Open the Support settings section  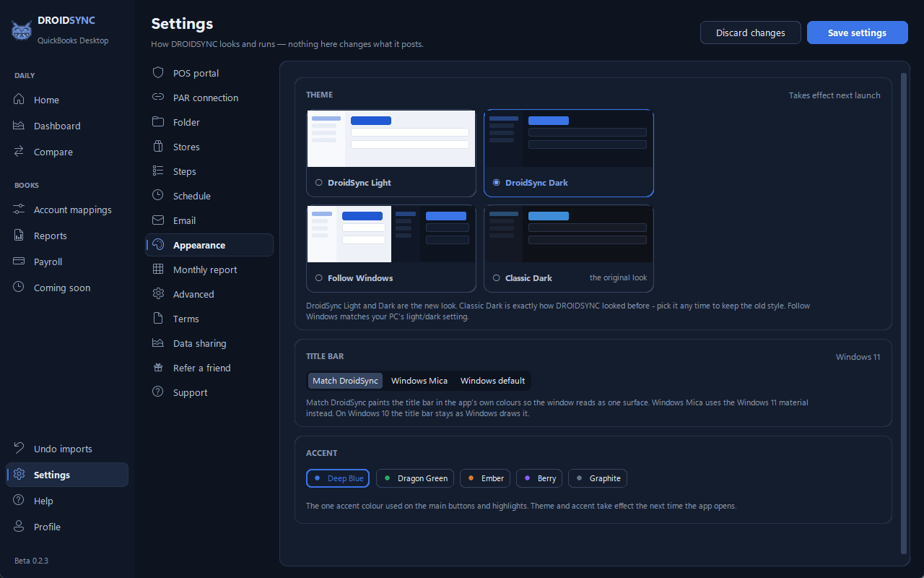(x=209, y=392)
